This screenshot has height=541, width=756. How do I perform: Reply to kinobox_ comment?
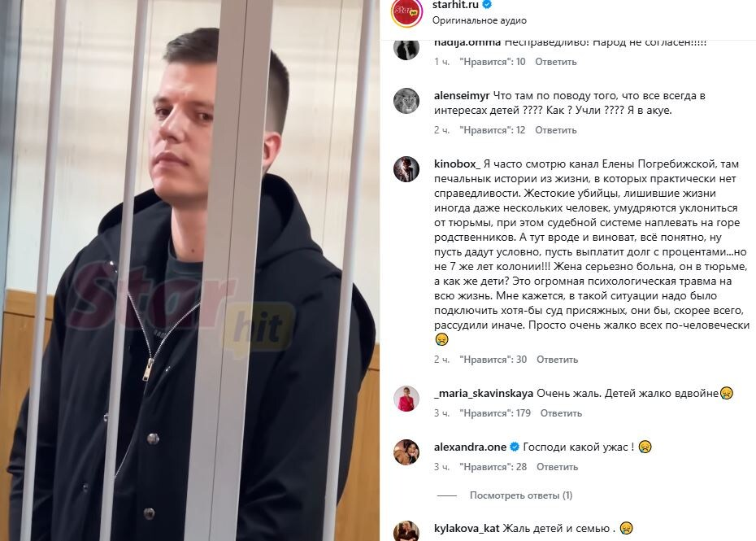click(557, 360)
